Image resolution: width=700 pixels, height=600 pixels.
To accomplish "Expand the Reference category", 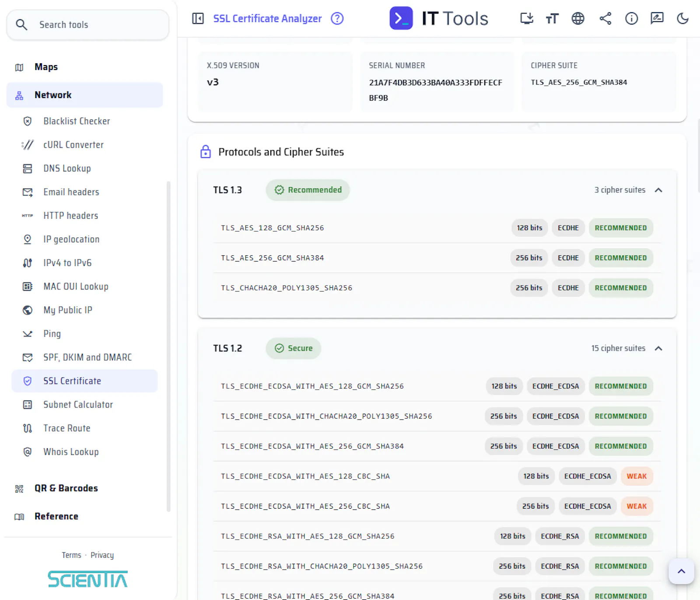I will (85, 516).
